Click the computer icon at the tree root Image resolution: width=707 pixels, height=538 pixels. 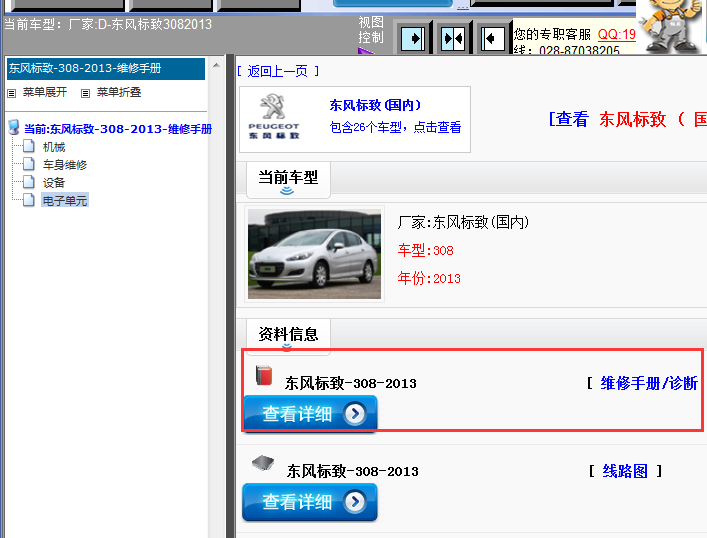pyautogui.click(x=14, y=128)
